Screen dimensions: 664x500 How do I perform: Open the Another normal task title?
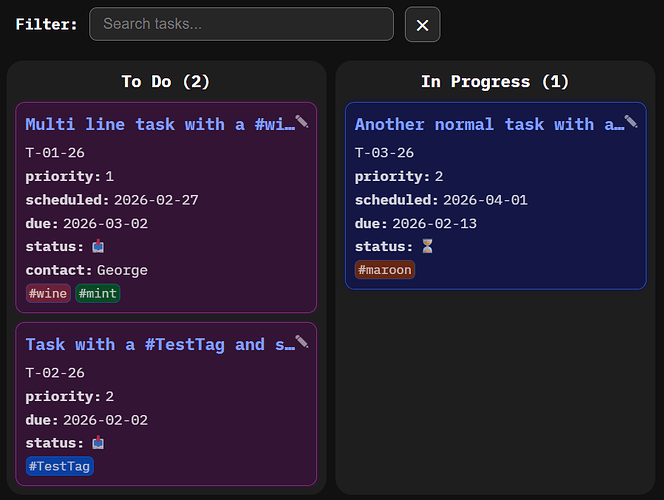pos(488,124)
